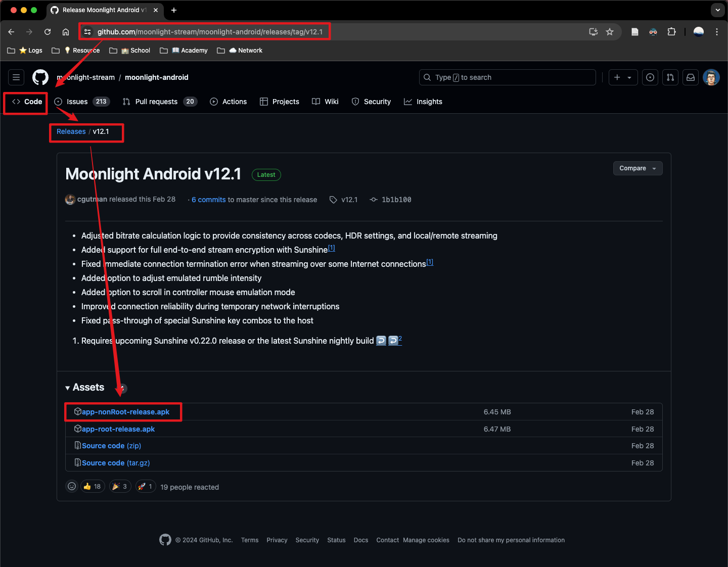Viewport: 728px width, 567px height.
Task: Download app-nonRoot-release.apk
Action: pyautogui.click(x=125, y=411)
